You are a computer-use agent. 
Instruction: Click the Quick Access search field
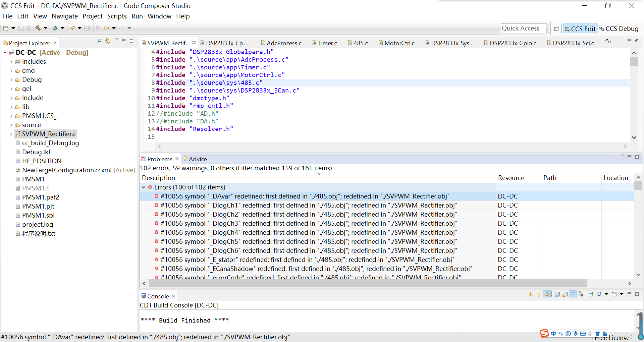(x=523, y=28)
